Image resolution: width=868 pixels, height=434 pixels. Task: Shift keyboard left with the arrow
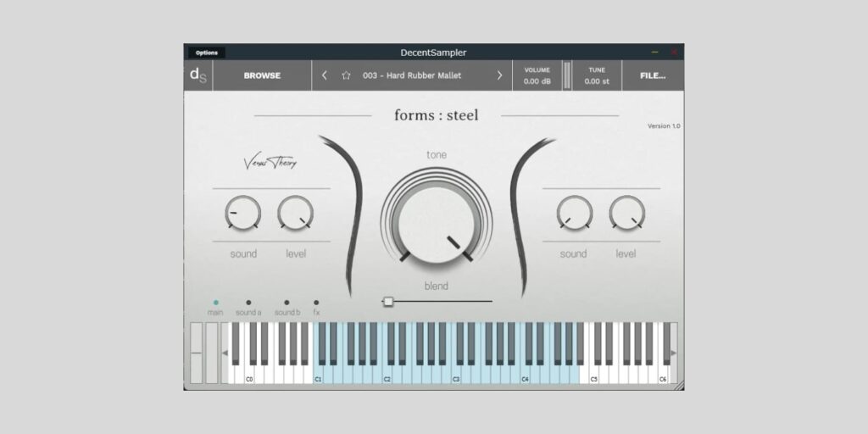(x=225, y=353)
